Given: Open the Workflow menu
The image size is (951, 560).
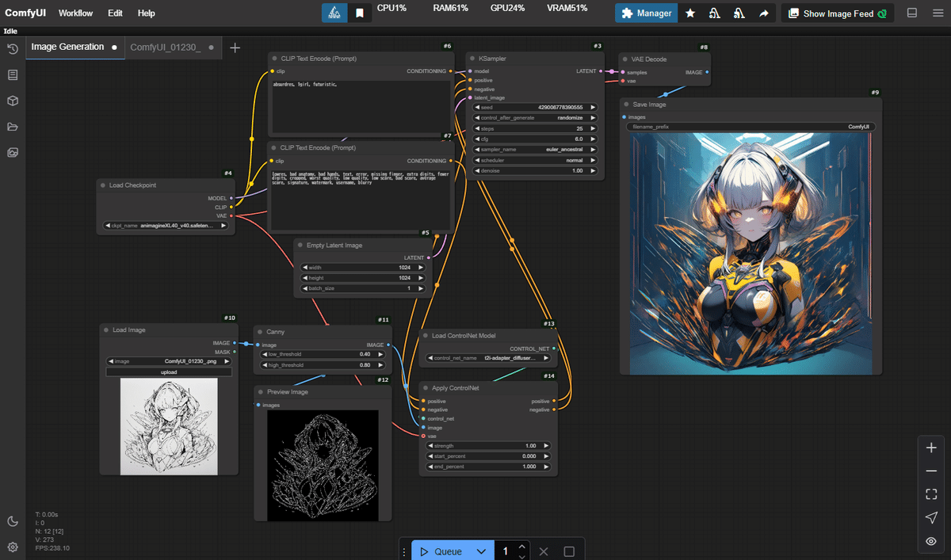Looking at the screenshot, I should [x=75, y=13].
